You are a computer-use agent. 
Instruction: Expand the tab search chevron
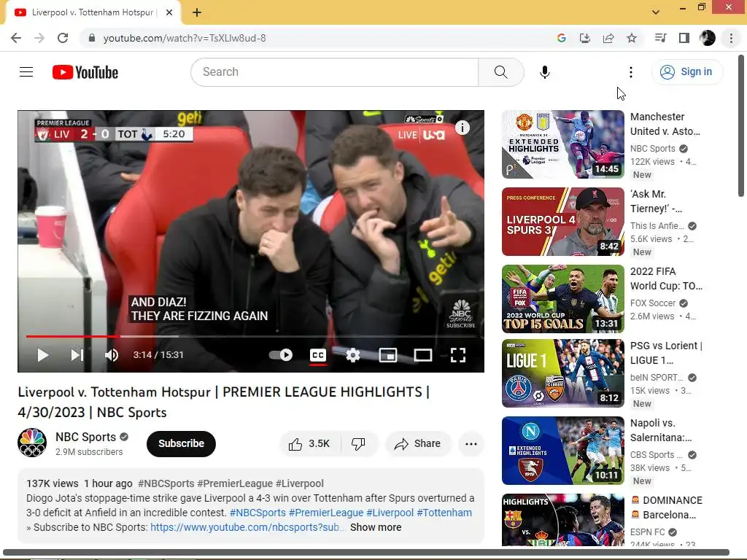click(656, 12)
